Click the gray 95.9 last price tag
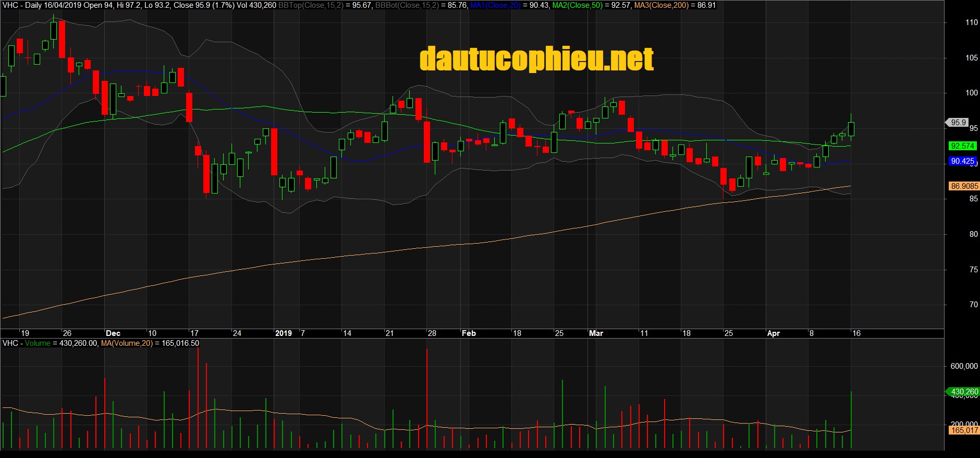 click(x=958, y=123)
